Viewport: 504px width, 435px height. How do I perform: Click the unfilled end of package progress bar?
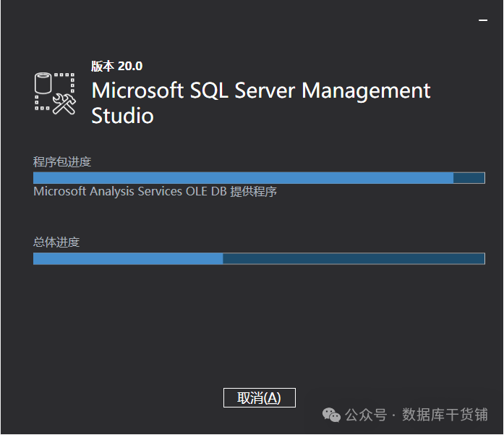(x=469, y=178)
